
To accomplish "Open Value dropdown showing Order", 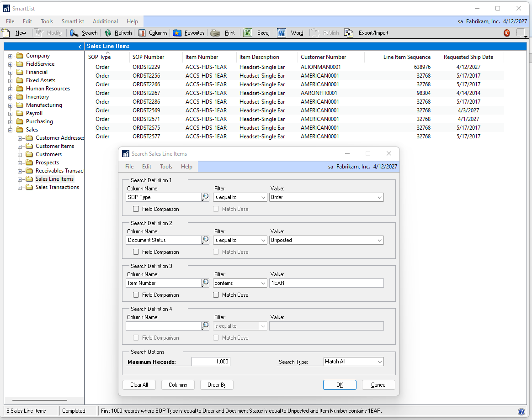I will coord(380,197).
